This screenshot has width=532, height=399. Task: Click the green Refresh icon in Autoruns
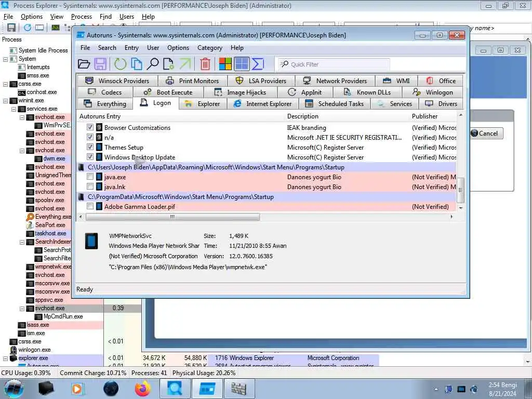point(120,64)
